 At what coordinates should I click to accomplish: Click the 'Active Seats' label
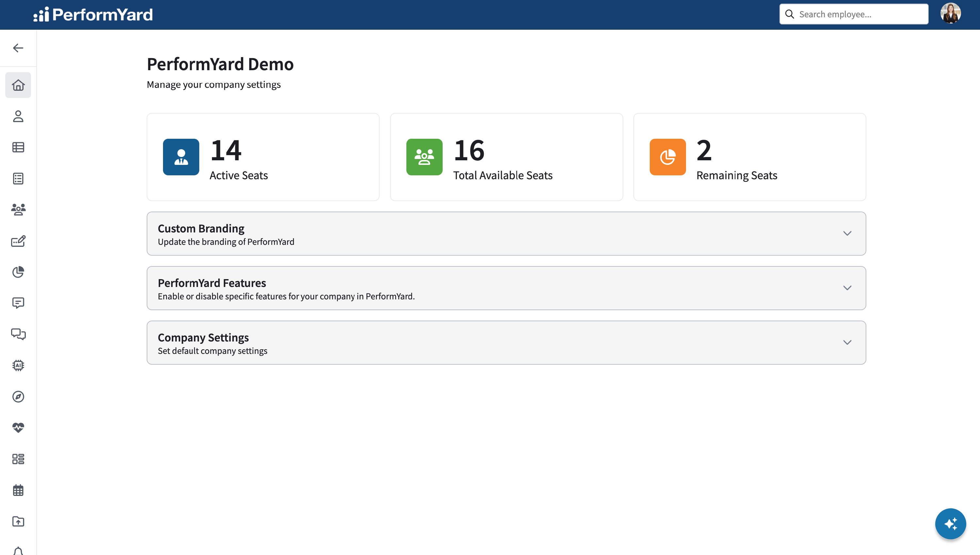[x=239, y=175]
